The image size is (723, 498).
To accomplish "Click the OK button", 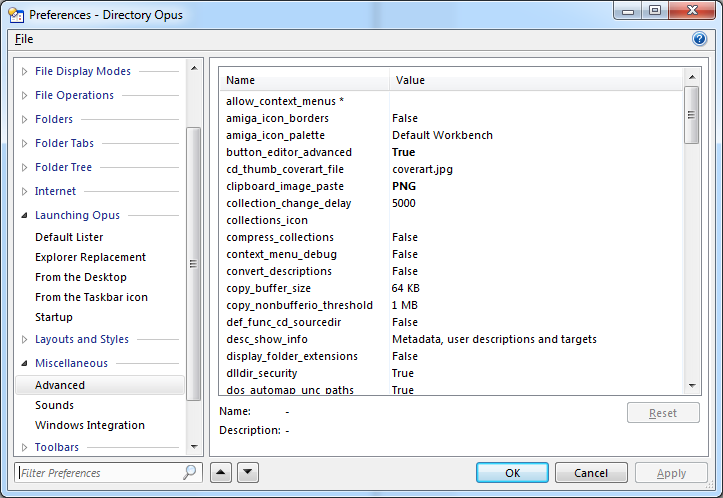I will 512,473.
